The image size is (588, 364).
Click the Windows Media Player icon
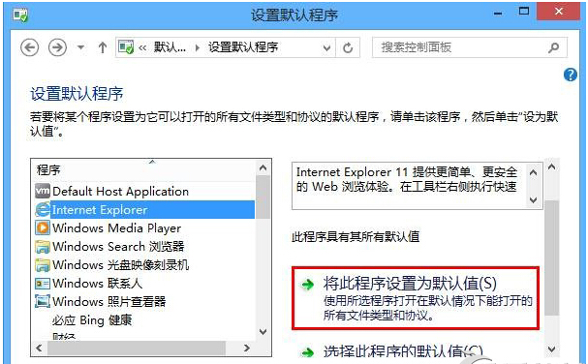coord(43,227)
